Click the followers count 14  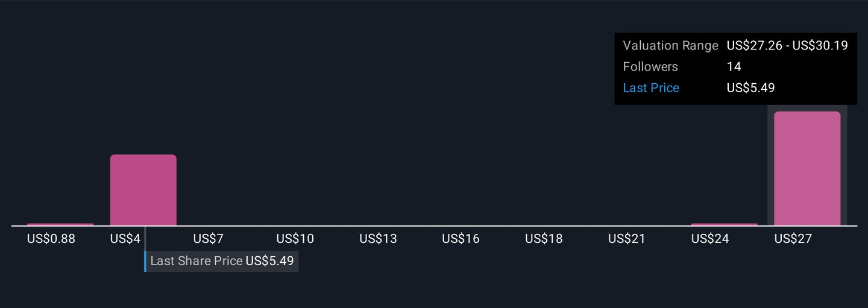pyautogui.click(x=734, y=67)
